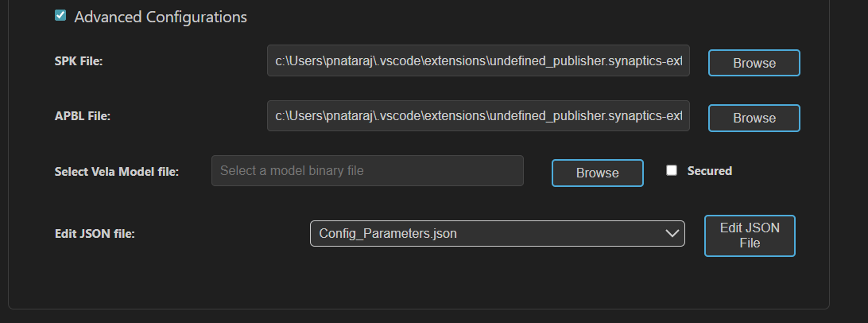868x323 pixels.
Task: Focus the SPK File path field
Action: pos(478,61)
